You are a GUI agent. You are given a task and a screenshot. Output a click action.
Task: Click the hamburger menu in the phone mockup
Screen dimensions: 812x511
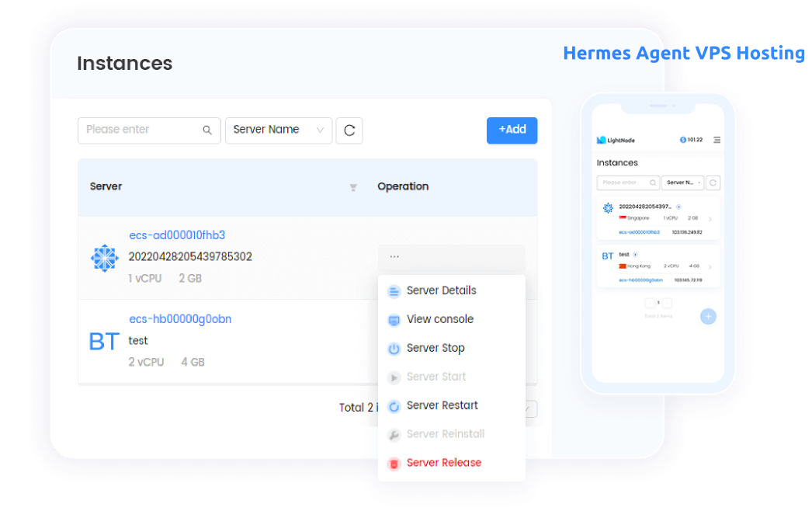(x=718, y=140)
